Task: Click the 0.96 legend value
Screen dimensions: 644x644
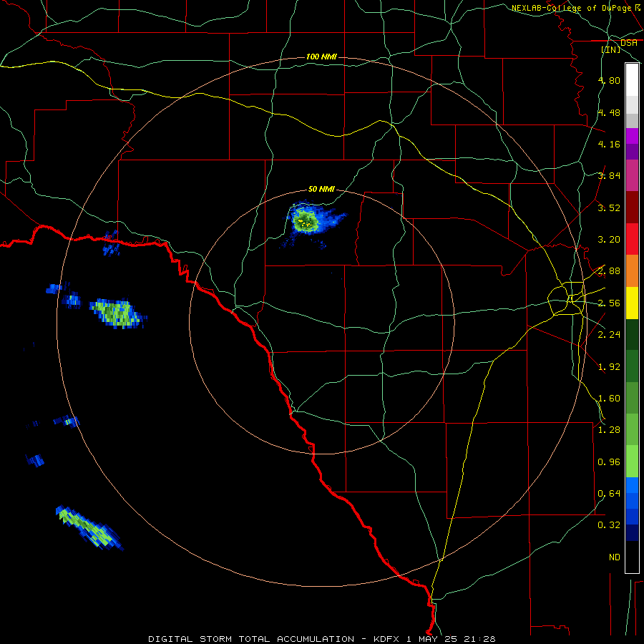Action: (609, 462)
